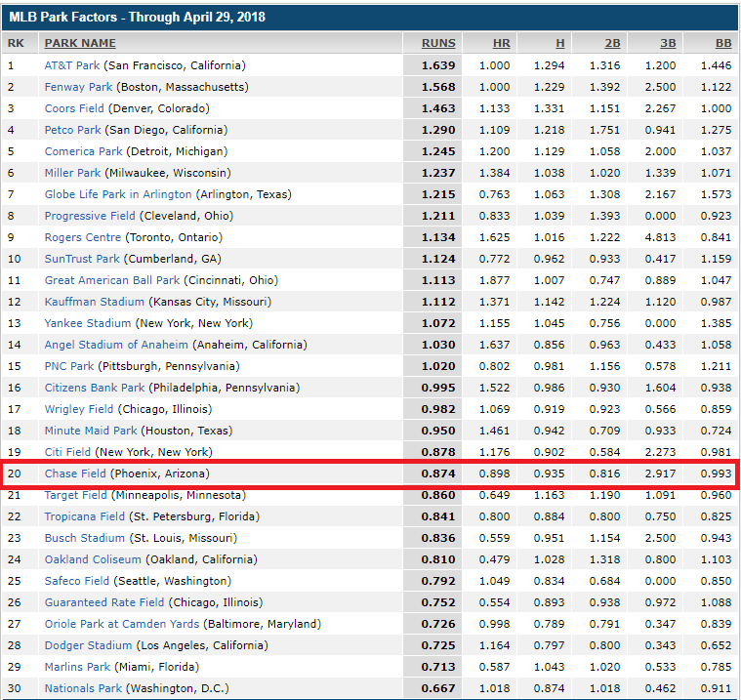Open the Citi Field link
The image size is (741, 700).
coord(67,452)
